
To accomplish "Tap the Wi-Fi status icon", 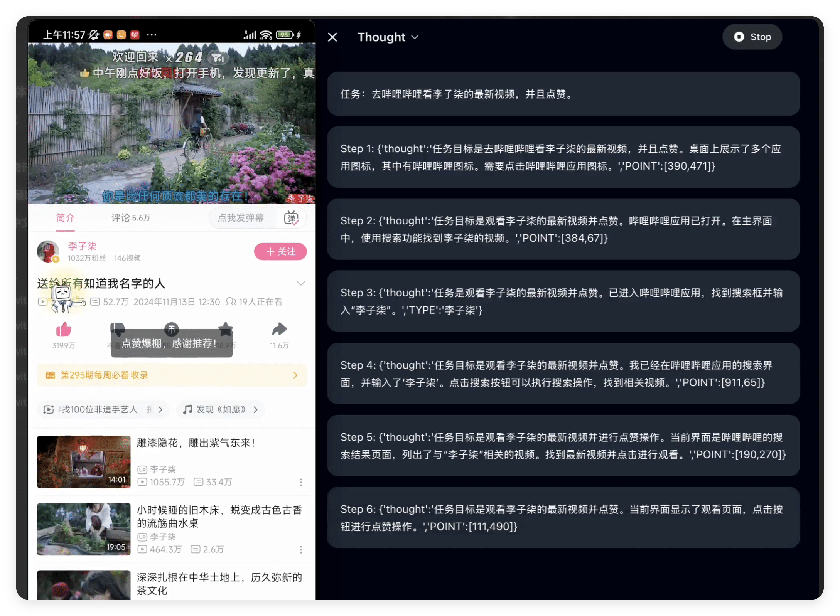I will [x=266, y=35].
